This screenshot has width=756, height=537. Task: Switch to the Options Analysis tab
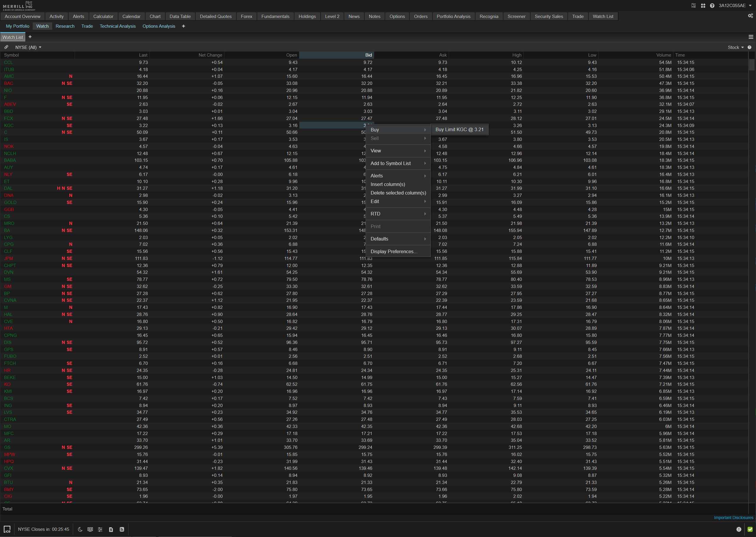(159, 26)
